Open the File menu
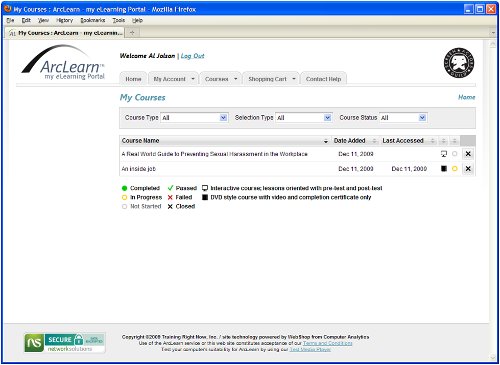The height and width of the screenshot is (365, 500). pos(10,20)
